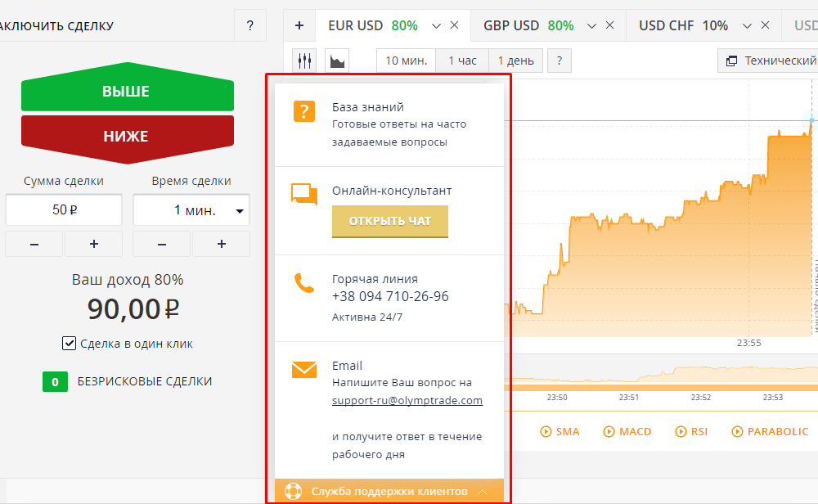Enable the MACD indicator
This screenshot has width=818, height=504.
(627, 431)
